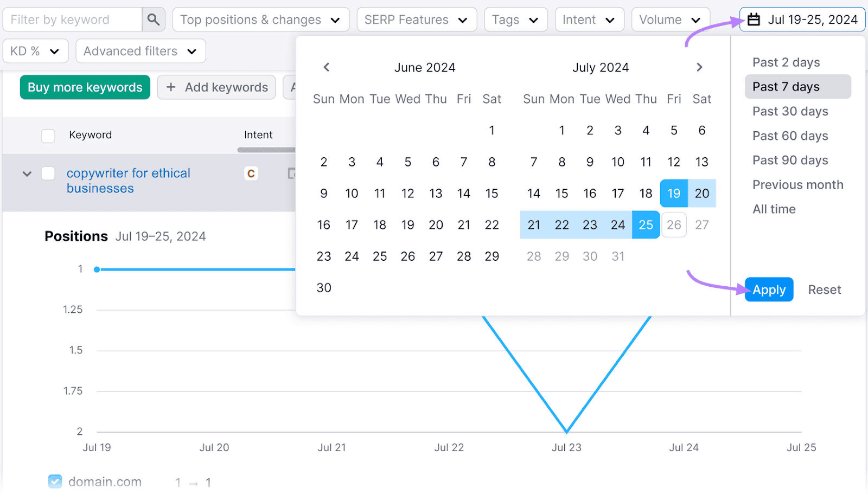Choose the Previous month option
This screenshot has width=868, height=495.
click(797, 184)
